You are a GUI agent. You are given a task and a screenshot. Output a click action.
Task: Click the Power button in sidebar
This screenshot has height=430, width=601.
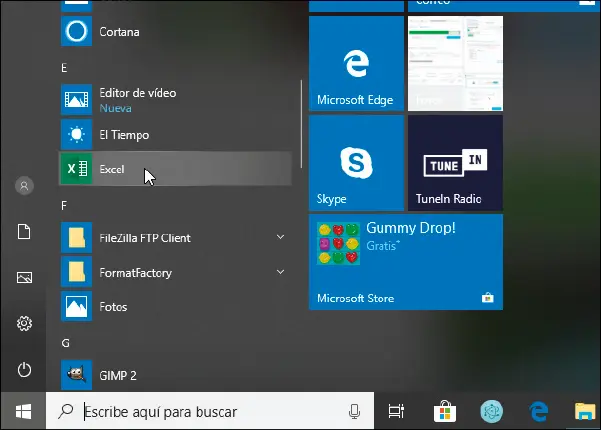point(25,370)
